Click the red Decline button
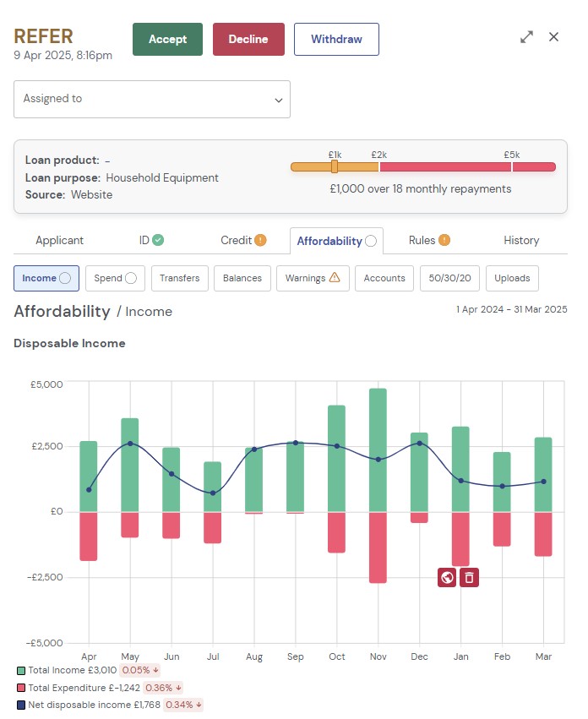This screenshot has height=719, width=588. point(248,40)
